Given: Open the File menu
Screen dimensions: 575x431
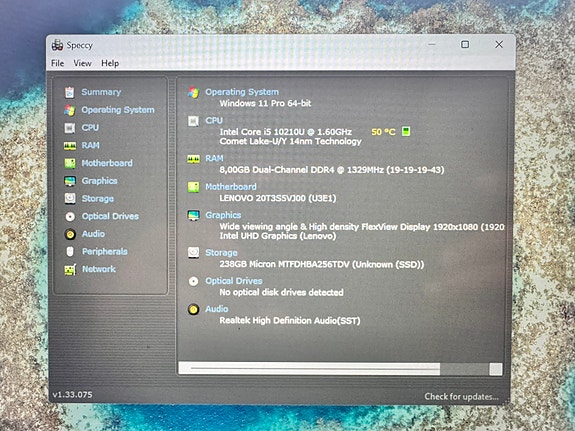Looking at the screenshot, I should click(58, 63).
